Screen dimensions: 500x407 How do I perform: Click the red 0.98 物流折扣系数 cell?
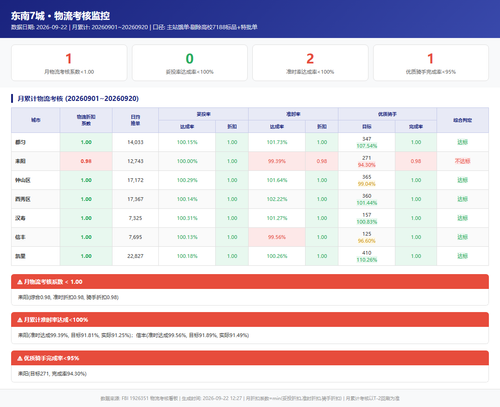tap(86, 161)
